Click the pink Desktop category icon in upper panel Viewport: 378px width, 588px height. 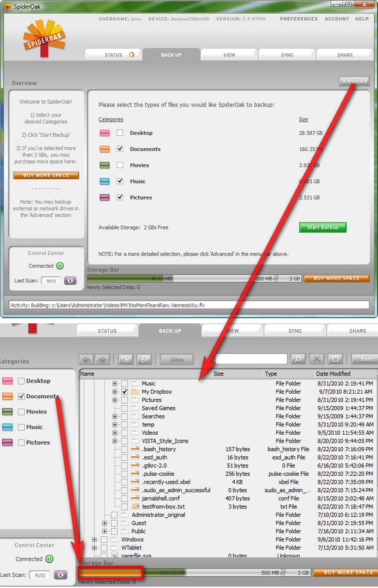coord(105,133)
